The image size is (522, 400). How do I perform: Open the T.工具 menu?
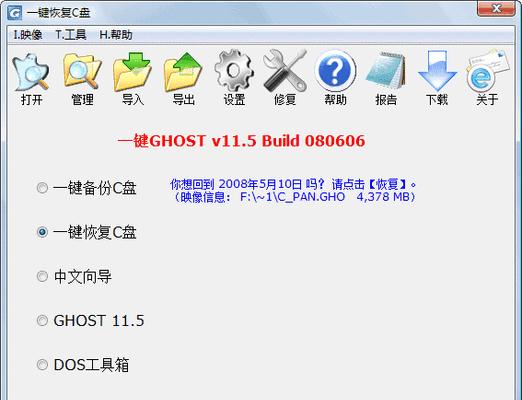click(71, 35)
